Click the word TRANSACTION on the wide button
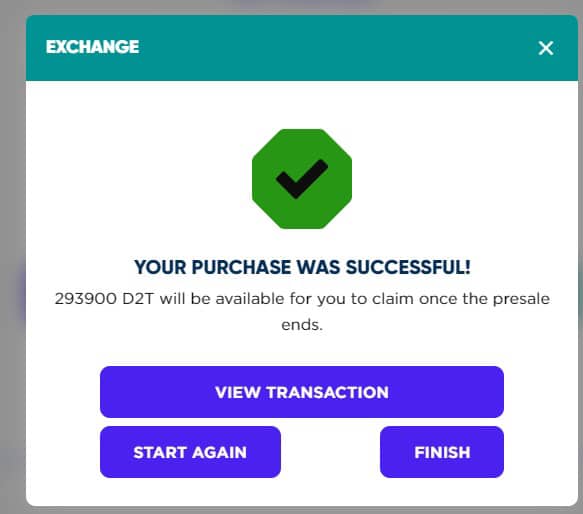Image resolution: width=583 pixels, height=514 pixels. (x=328, y=392)
